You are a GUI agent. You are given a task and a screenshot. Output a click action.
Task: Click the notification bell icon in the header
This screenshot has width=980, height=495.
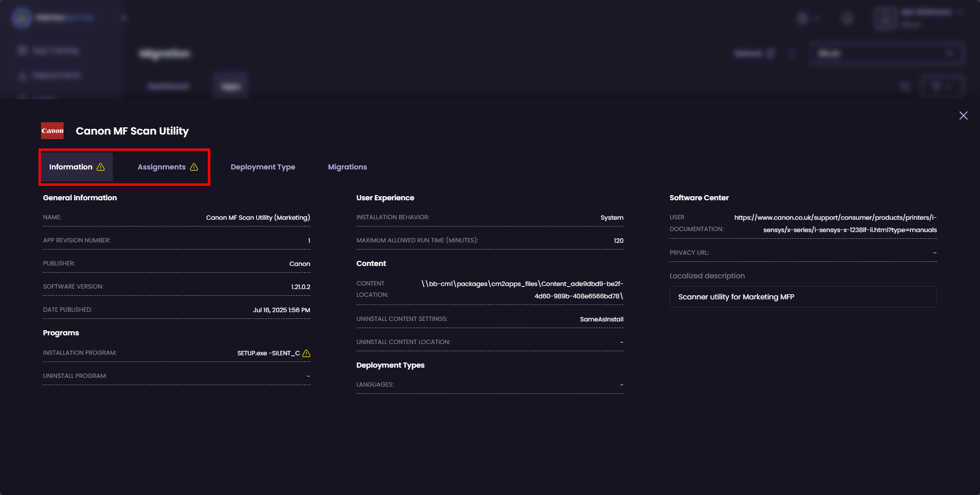pyautogui.click(x=847, y=18)
